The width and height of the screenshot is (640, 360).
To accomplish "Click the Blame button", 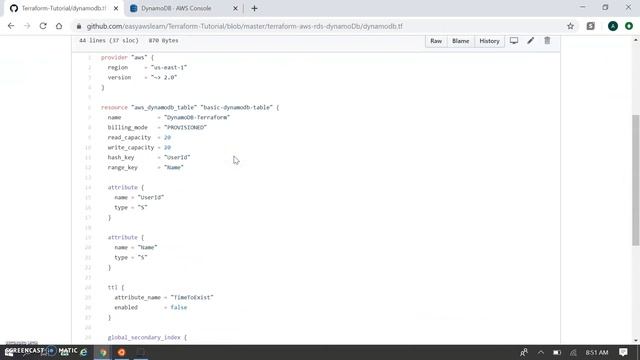I will click(x=460, y=41).
